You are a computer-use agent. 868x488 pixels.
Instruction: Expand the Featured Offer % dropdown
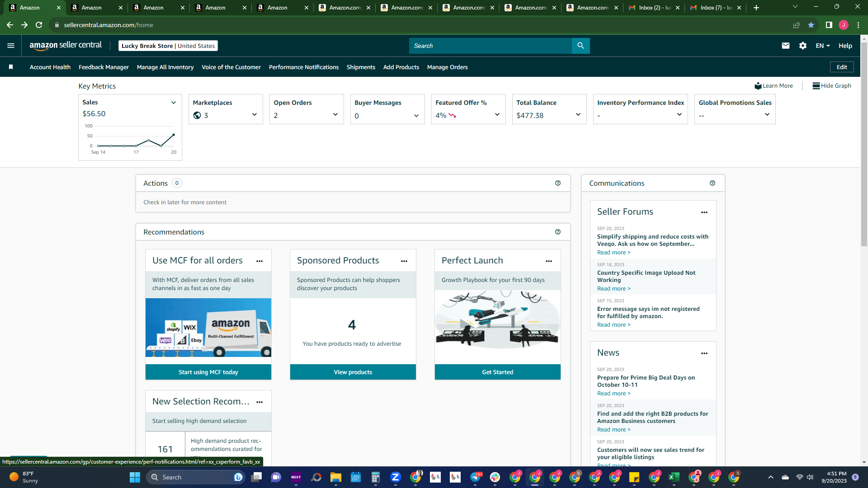497,115
